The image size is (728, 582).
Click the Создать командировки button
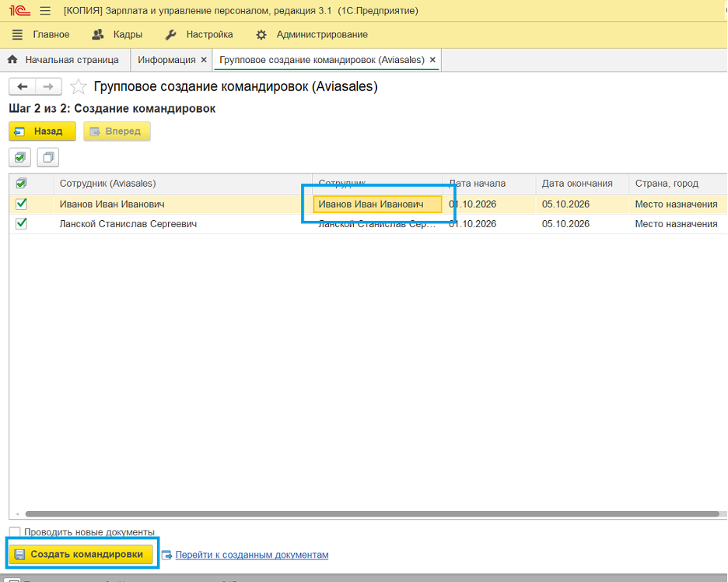click(x=81, y=554)
